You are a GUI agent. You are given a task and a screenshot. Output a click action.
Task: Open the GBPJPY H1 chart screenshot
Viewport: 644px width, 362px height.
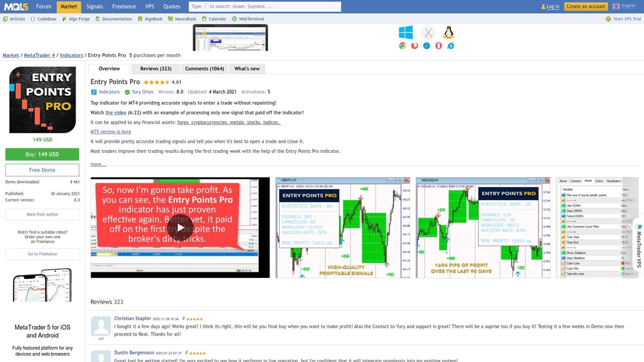point(343,227)
